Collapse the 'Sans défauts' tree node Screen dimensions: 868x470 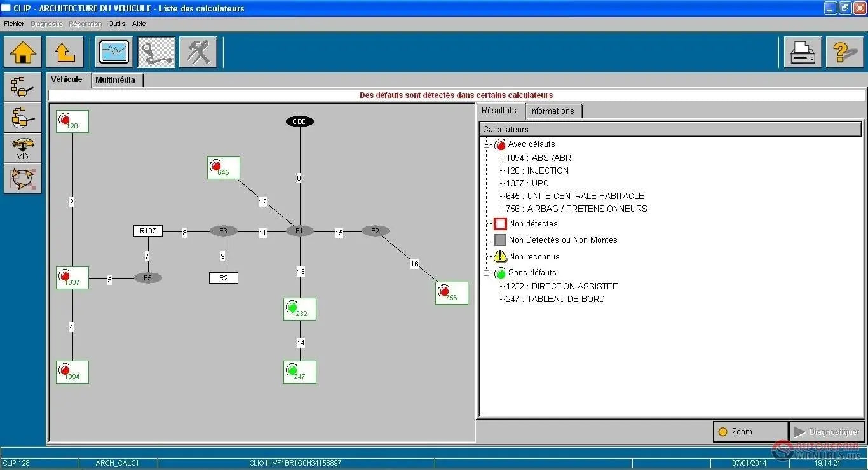pos(487,273)
